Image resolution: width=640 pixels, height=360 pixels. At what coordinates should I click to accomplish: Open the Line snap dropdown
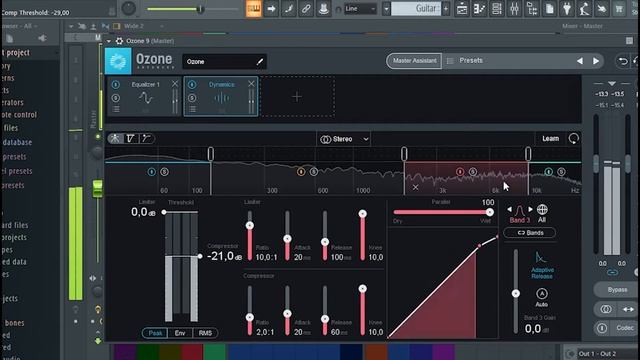360,9
